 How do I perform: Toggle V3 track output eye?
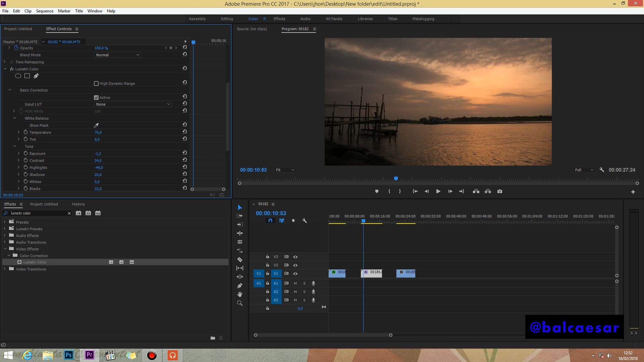coord(296,257)
